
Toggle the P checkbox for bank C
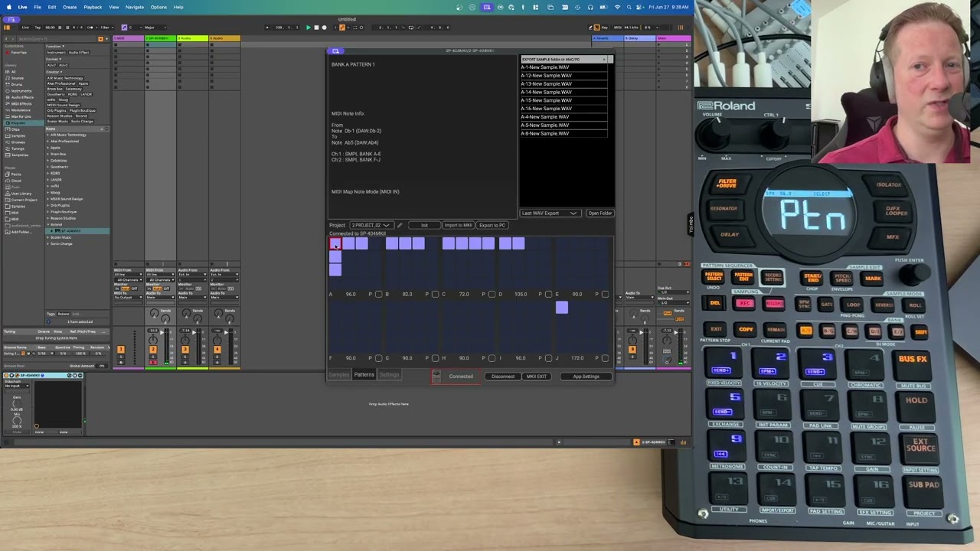click(x=492, y=294)
